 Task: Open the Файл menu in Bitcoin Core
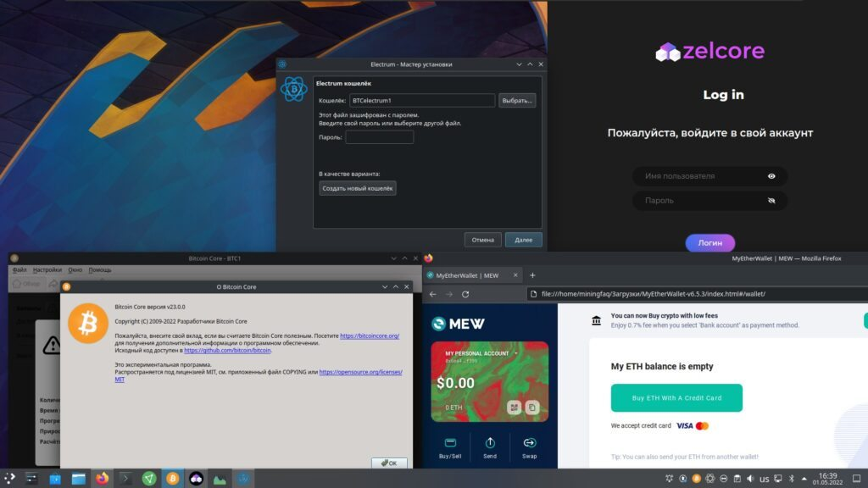[x=19, y=270]
